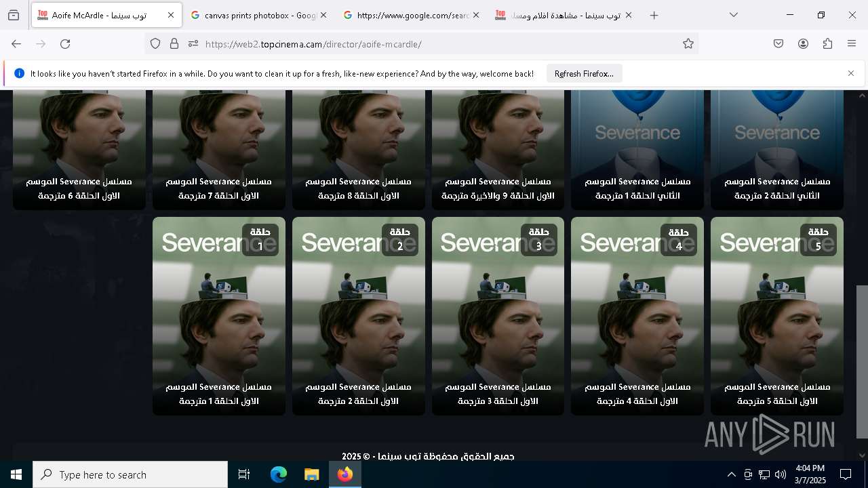This screenshot has width=868, height=488.
Task: Launch Microsoft Edge from taskbar
Action: pos(279,474)
